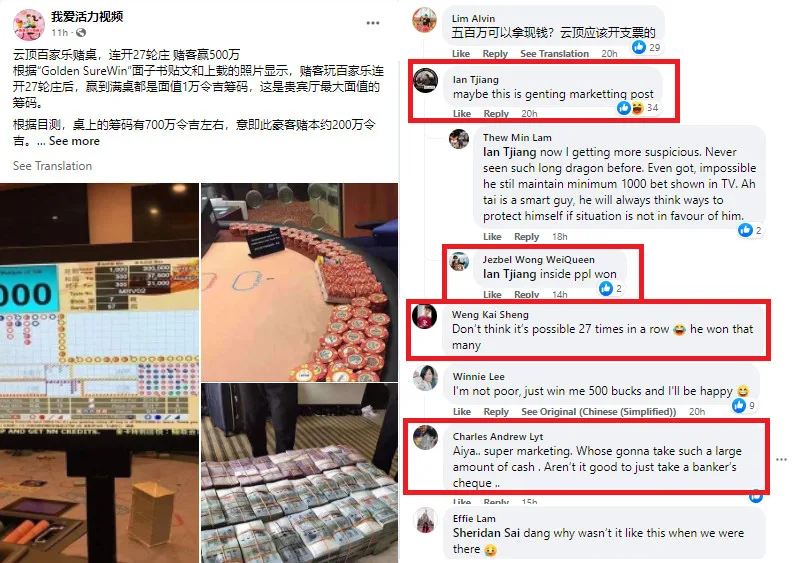Screen dimensions: 798x563
Task: Open Weng Kai Sheng's profile avatar
Action: click(424, 317)
